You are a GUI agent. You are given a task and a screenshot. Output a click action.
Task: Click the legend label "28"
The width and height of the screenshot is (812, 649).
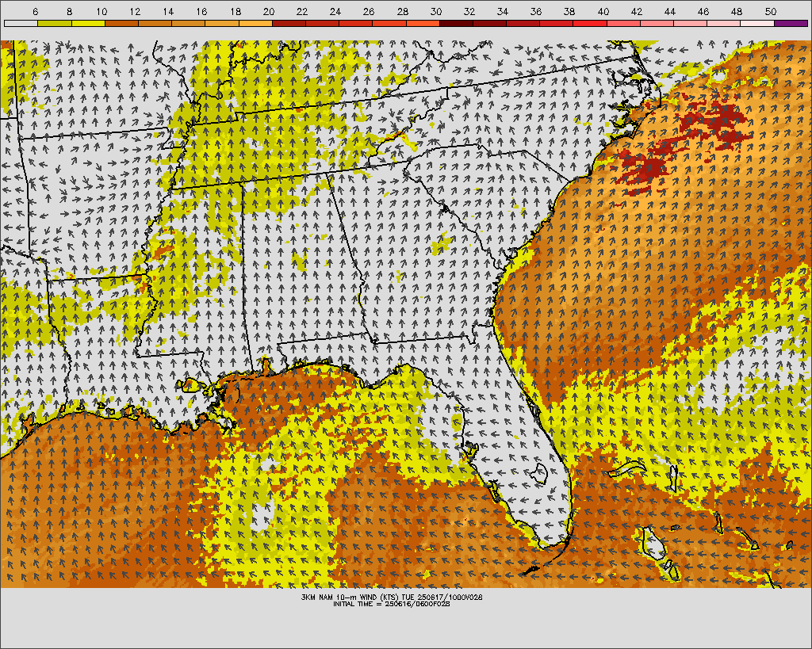tap(402, 11)
